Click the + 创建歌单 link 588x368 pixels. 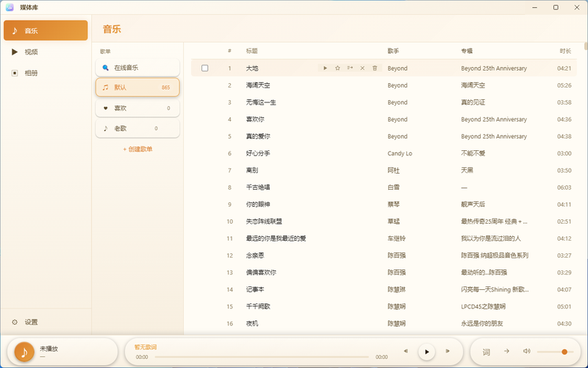(137, 149)
